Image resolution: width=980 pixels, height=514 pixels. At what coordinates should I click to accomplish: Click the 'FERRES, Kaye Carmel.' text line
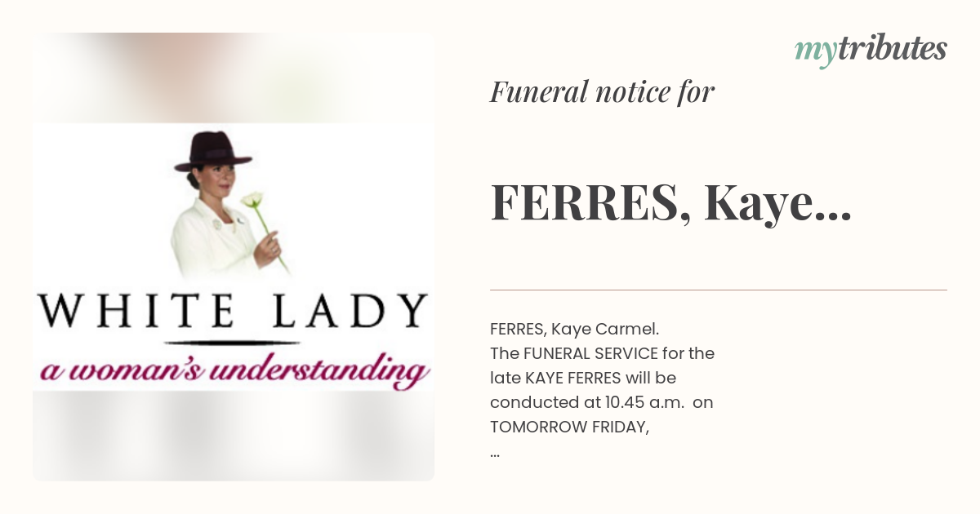point(574,330)
